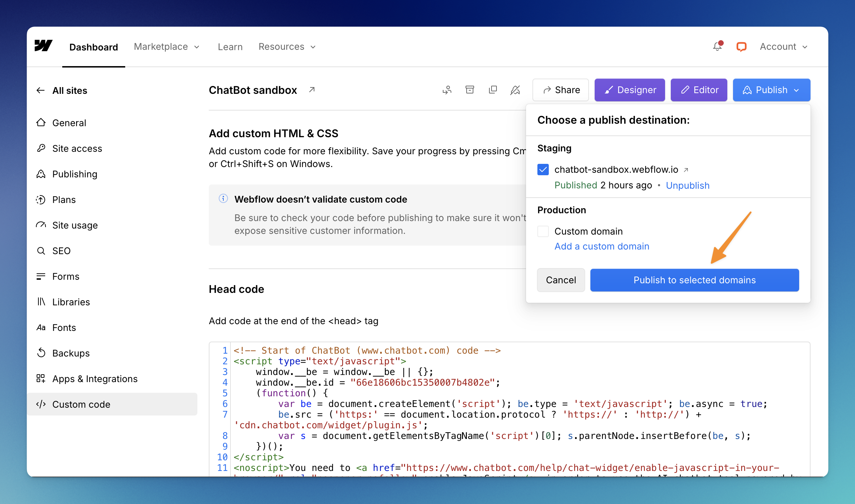Viewport: 855px width, 504px height.
Task: Click the Unpublish link
Action: (687, 186)
